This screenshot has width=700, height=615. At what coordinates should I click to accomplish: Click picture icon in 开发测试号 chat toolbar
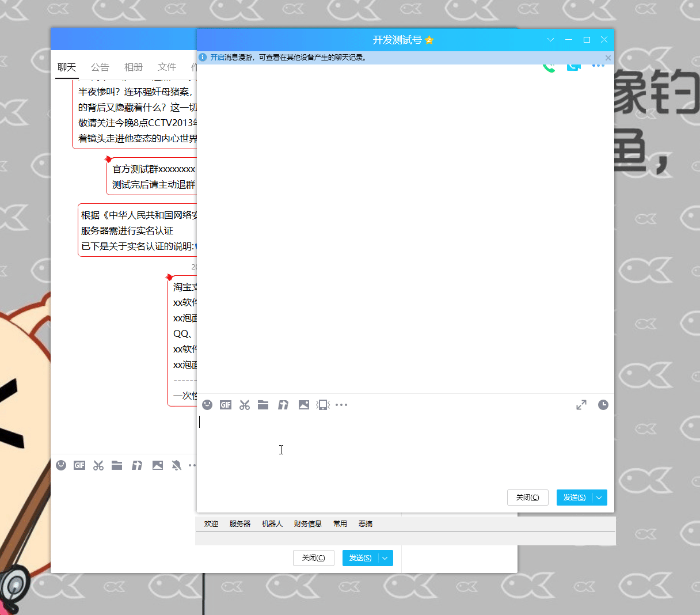pyautogui.click(x=303, y=405)
